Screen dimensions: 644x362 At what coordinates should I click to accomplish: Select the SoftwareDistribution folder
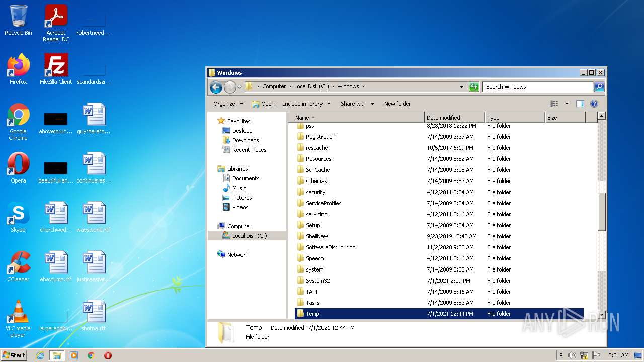tap(331, 247)
